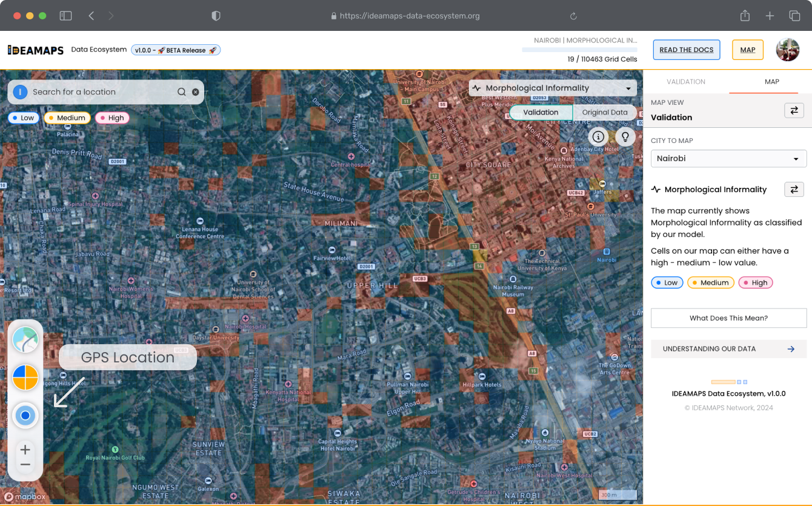The width and height of the screenshot is (812, 506).
Task: Zoom out with the minus button
Action: coord(25,465)
